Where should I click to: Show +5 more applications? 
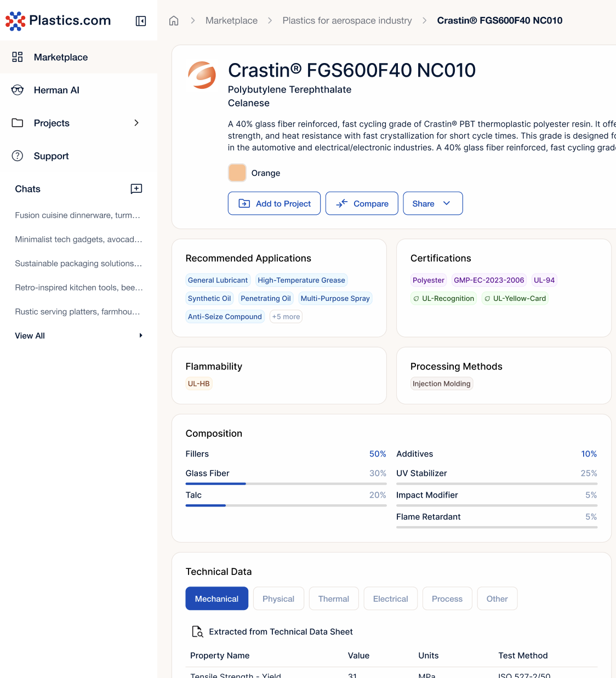[x=286, y=317]
